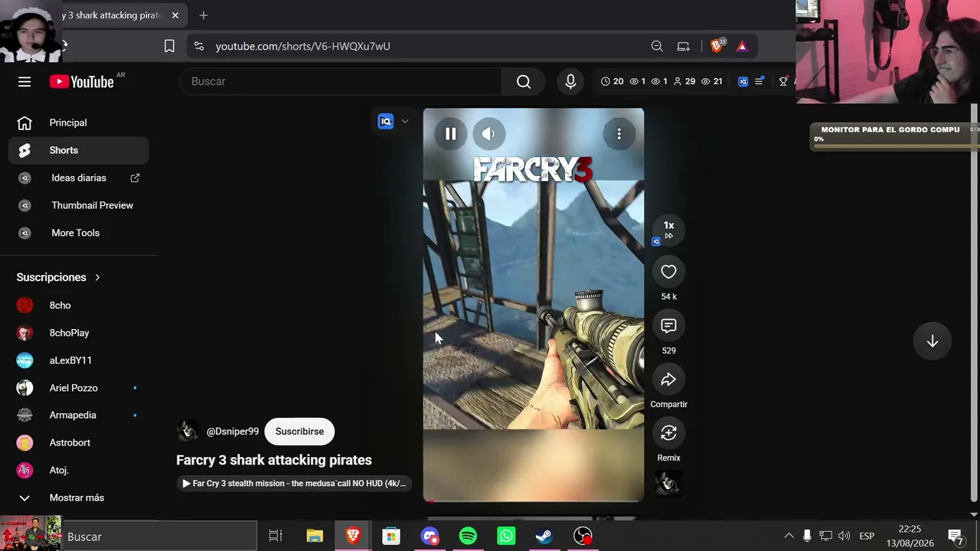Expand the vidIQ dropdown beside the video
This screenshot has width=980, height=551.
405,121
